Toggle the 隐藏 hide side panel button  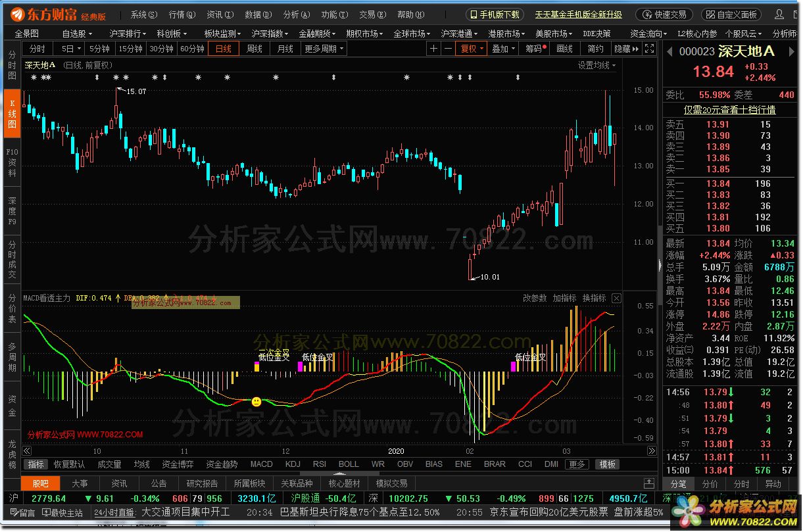pos(625,49)
